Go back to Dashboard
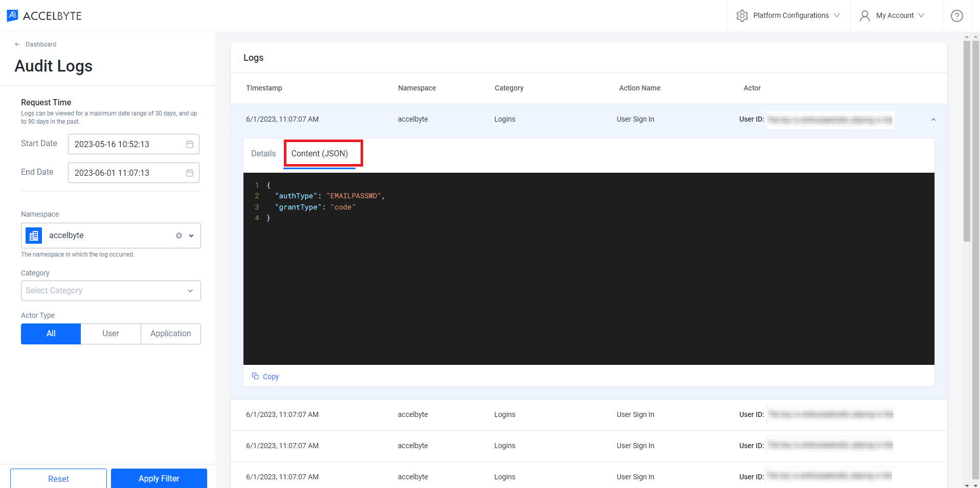 point(41,44)
